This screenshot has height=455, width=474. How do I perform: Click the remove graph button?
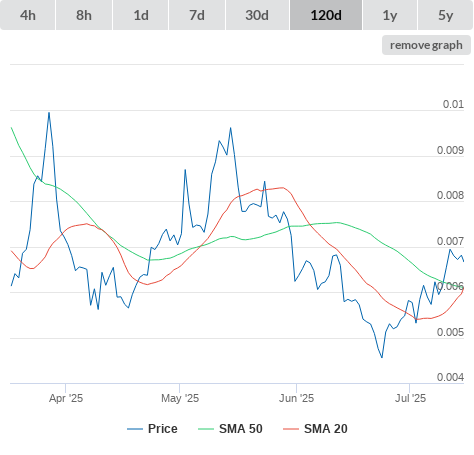click(426, 45)
